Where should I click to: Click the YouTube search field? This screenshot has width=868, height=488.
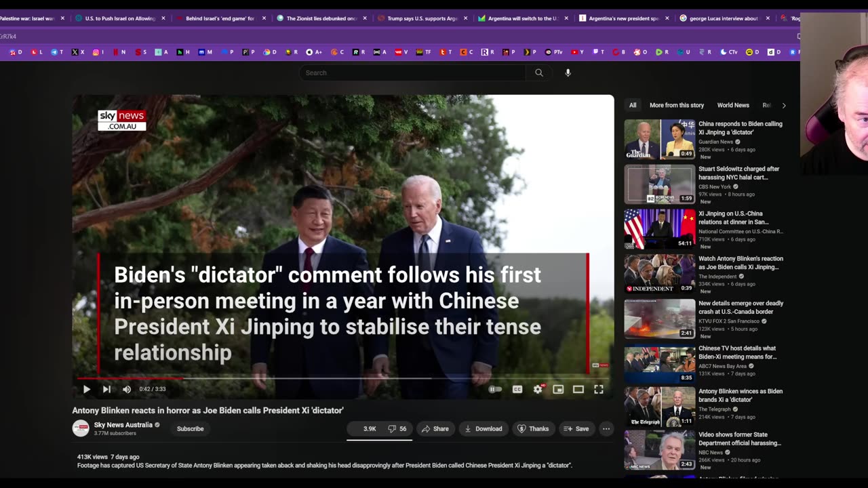412,73
